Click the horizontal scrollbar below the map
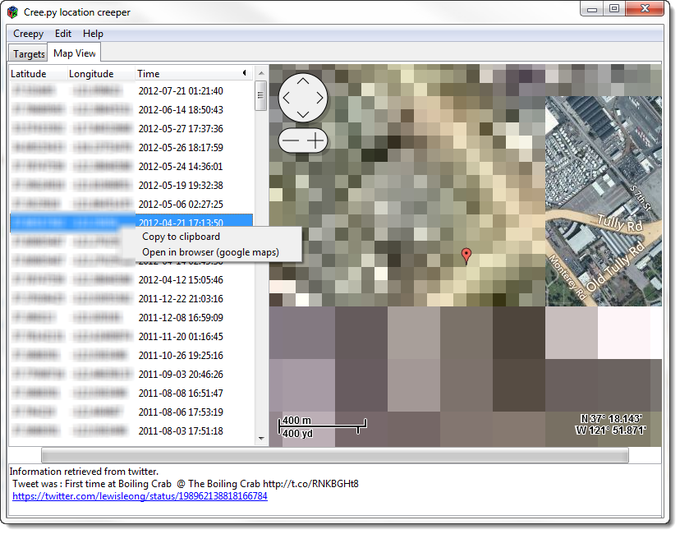This screenshot has height=534, width=680. point(335,455)
